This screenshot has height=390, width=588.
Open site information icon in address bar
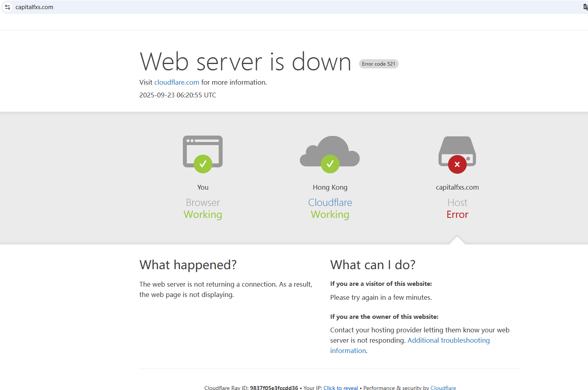(x=8, y=7)
